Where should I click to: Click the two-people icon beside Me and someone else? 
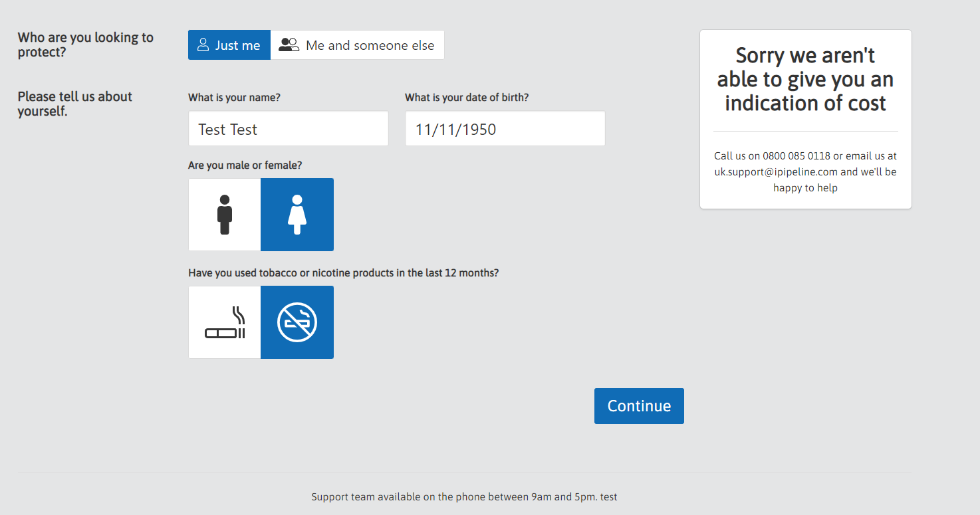coord(289,45)
